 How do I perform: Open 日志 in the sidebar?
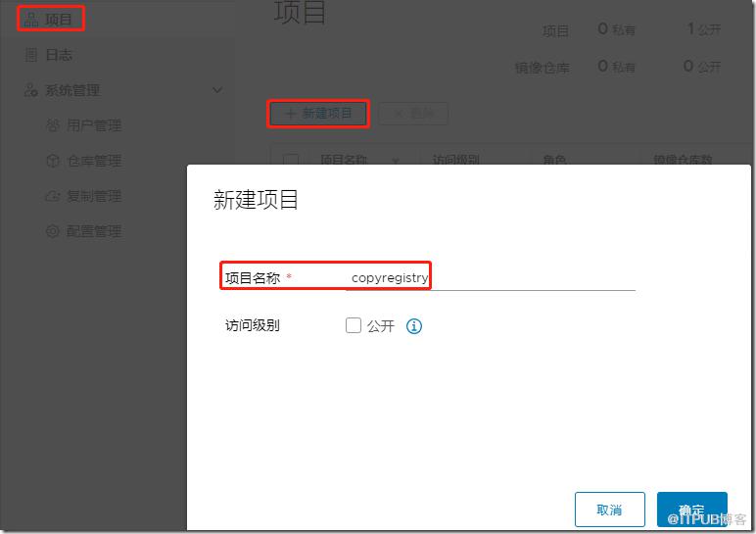tap(59, 55)
